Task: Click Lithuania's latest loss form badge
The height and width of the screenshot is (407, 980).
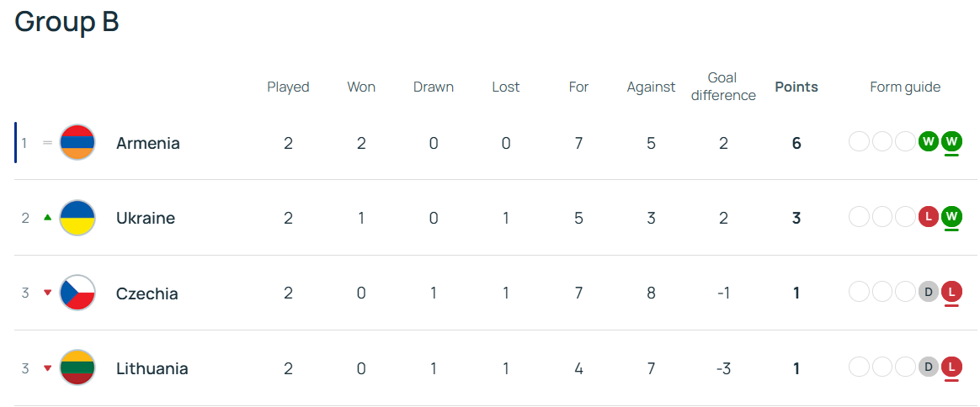Action: [x=951, y=367]
